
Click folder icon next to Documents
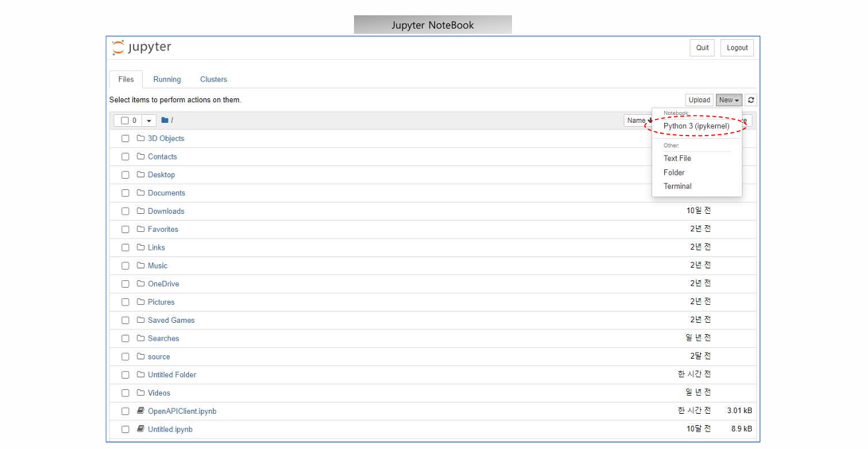(141, 193)
